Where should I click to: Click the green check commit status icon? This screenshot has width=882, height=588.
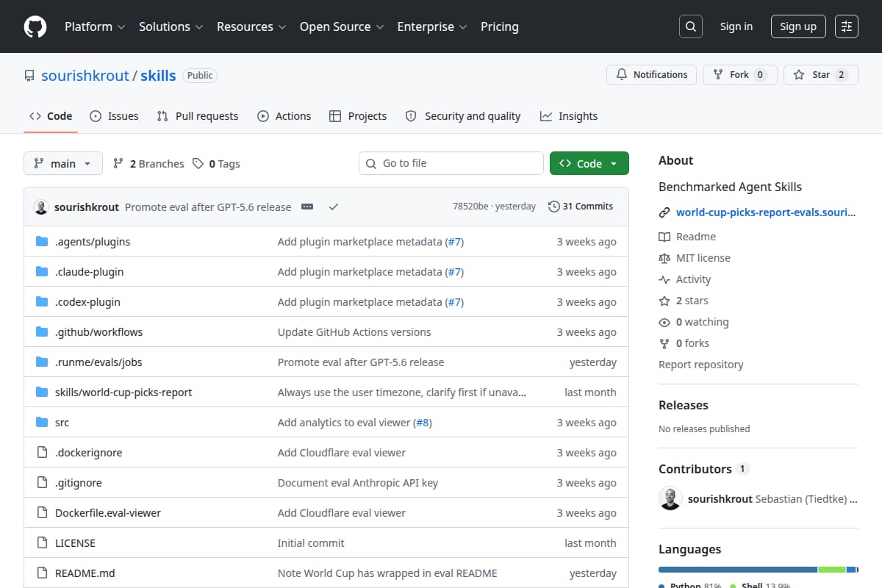(x=334, y=207)
